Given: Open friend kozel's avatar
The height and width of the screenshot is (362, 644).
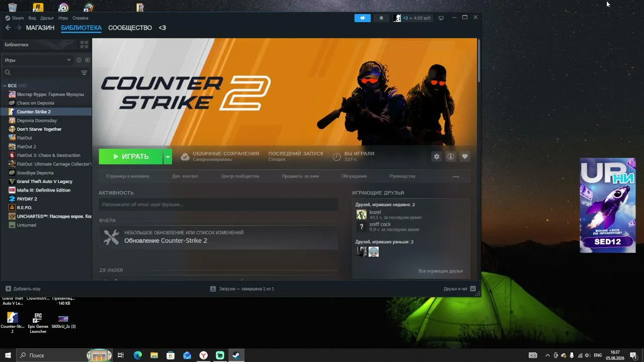Looking at the screenshot, I should coord(361,215).
